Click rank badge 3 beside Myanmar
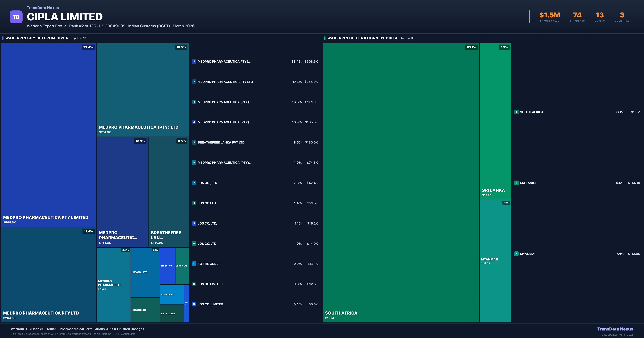The image size is (644, 338). (x=516, y=253)
